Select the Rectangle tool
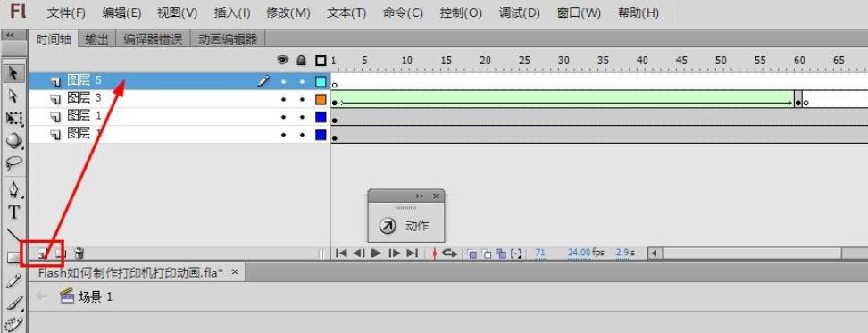The width and height of the screenshot is (868, 333). point(13,257)
